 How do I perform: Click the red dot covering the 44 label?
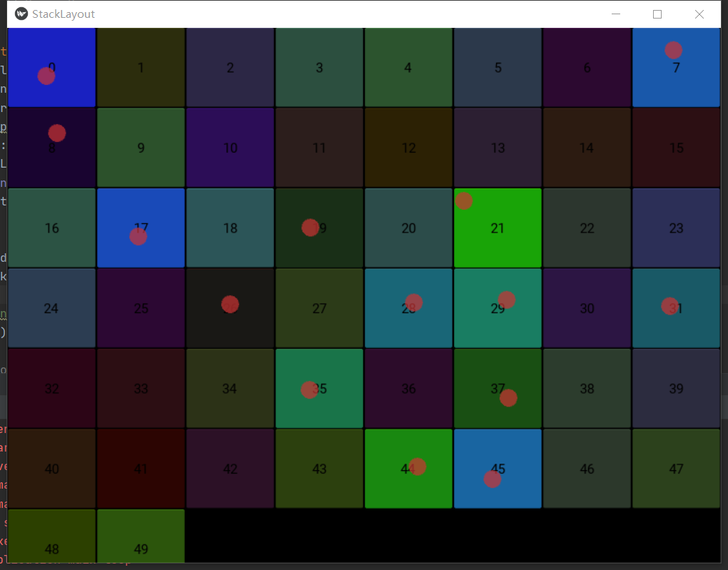pos(418,467)
